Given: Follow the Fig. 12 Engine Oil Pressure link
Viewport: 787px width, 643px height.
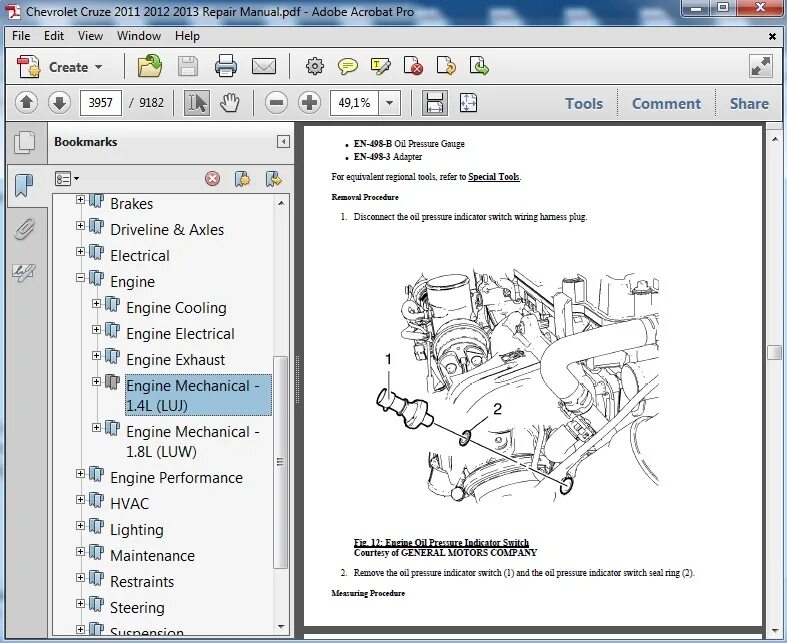Looking at the screenshot, I should pos(441,542).
